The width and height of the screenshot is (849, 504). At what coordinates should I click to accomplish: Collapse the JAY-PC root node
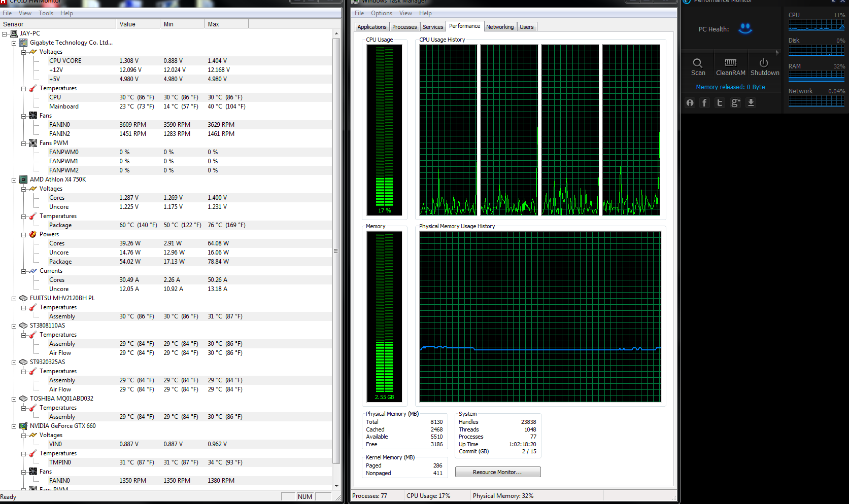(x=5, y=34)
